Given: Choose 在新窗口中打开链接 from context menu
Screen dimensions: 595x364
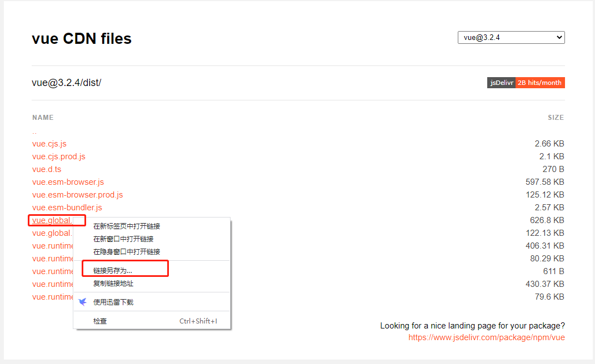Looking at the screenshot, I should click(x=152, y=239).
